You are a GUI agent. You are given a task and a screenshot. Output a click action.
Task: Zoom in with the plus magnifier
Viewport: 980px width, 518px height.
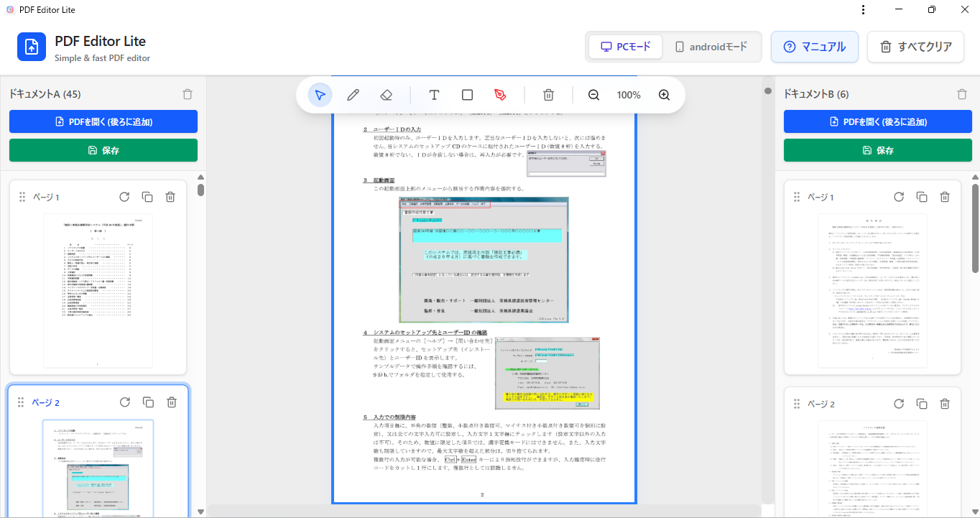[664, 95]
